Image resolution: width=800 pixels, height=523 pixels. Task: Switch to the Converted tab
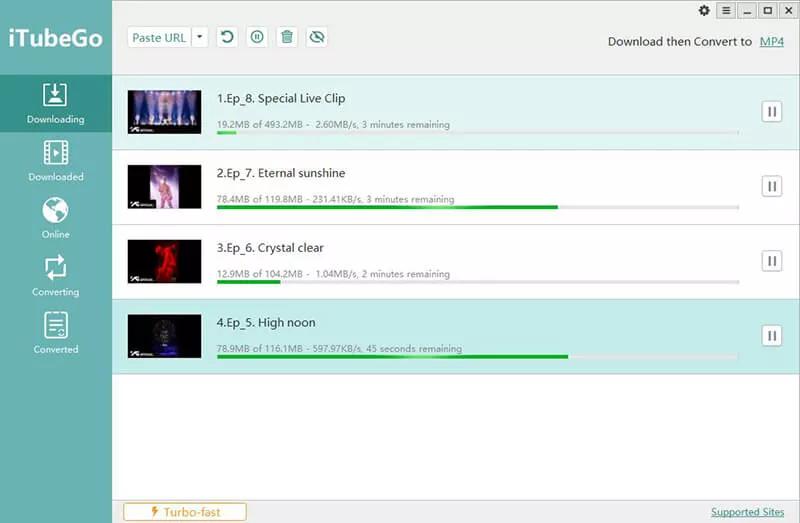click(x=56, y=334)
